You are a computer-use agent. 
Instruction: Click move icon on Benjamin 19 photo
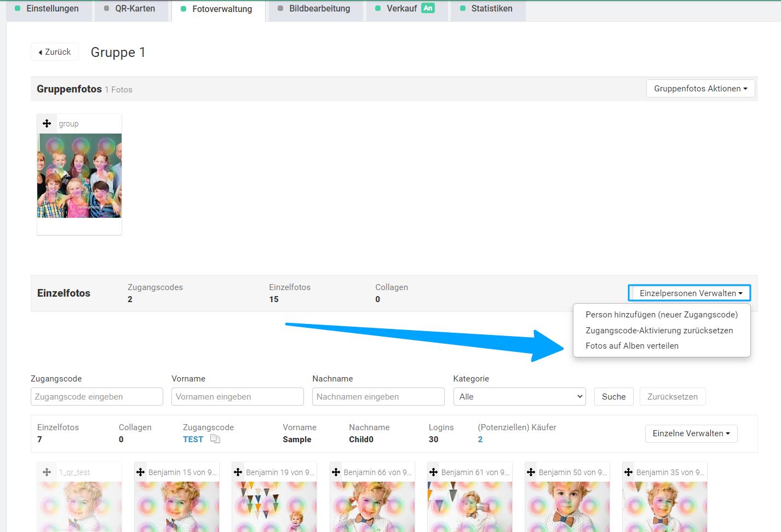pyautogui.click(x=238, y=472)
